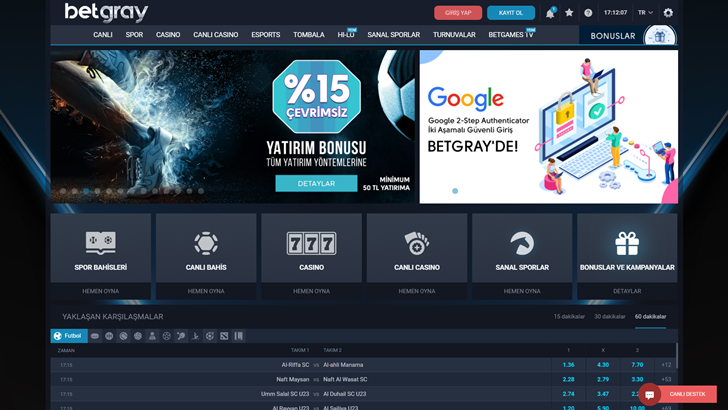Pick draw odds 4.30 for Al-Riffa match
Viewport: 728px width, 410px height.
pyautogui.click(x=603, y=365)
